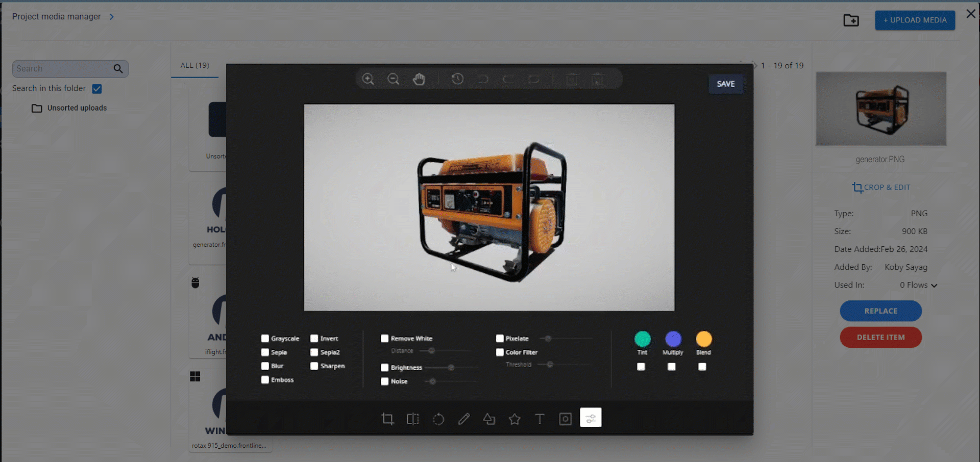Screen dimensions: 980x462
Task: Click the delete all objects icon
Action: (x=597, y=79)
